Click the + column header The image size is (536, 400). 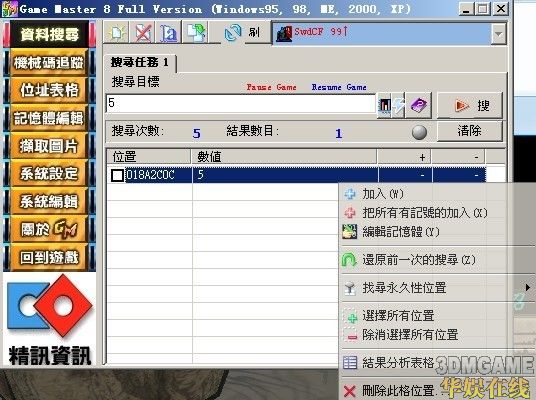pyautogui.click(x=404, y=157)
